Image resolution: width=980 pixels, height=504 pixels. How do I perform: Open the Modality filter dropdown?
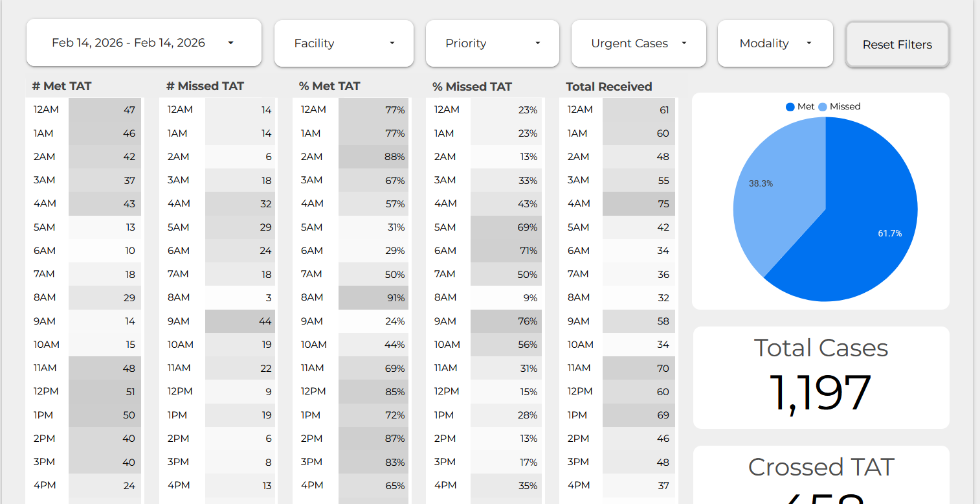775,43
